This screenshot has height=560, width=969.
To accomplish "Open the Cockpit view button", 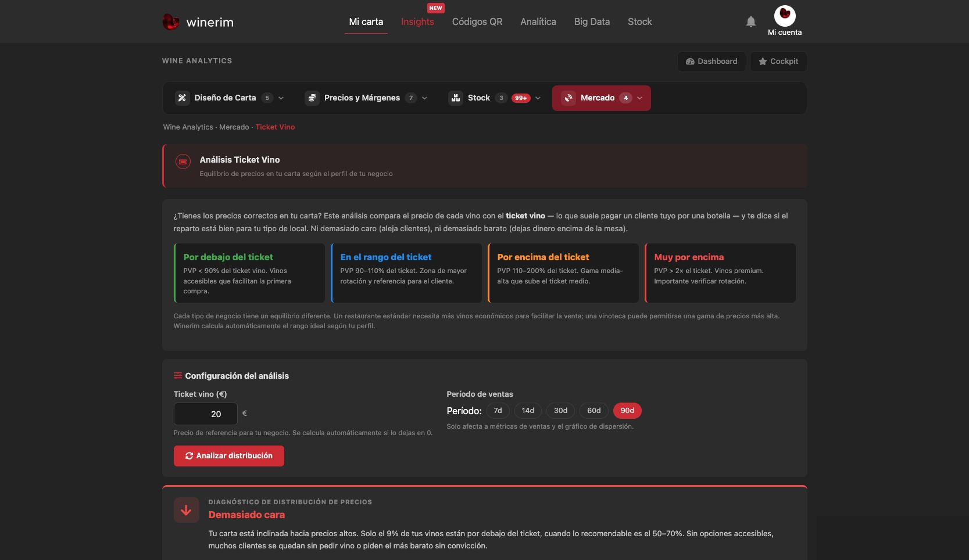I will click(x=778, y=62).
